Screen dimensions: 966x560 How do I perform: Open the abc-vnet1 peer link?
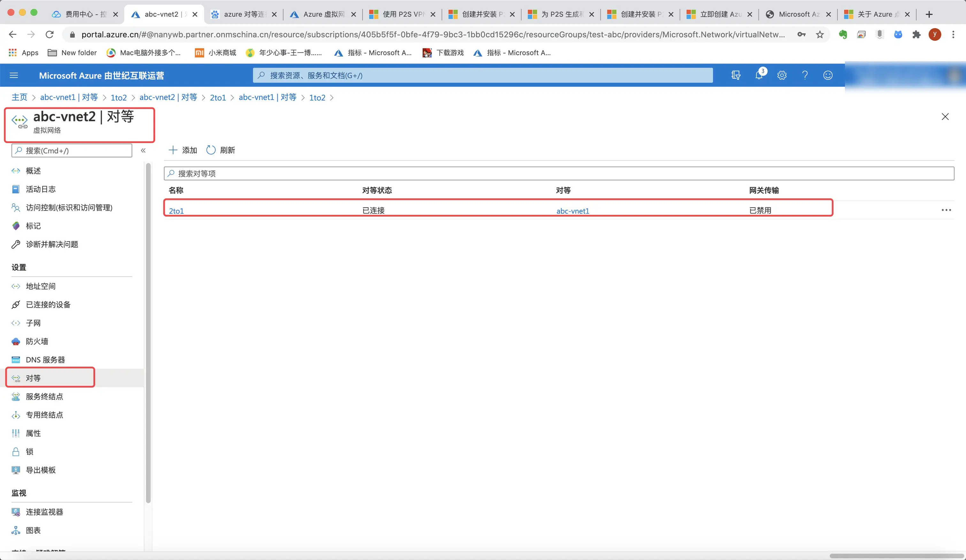(x=572, y=211)
